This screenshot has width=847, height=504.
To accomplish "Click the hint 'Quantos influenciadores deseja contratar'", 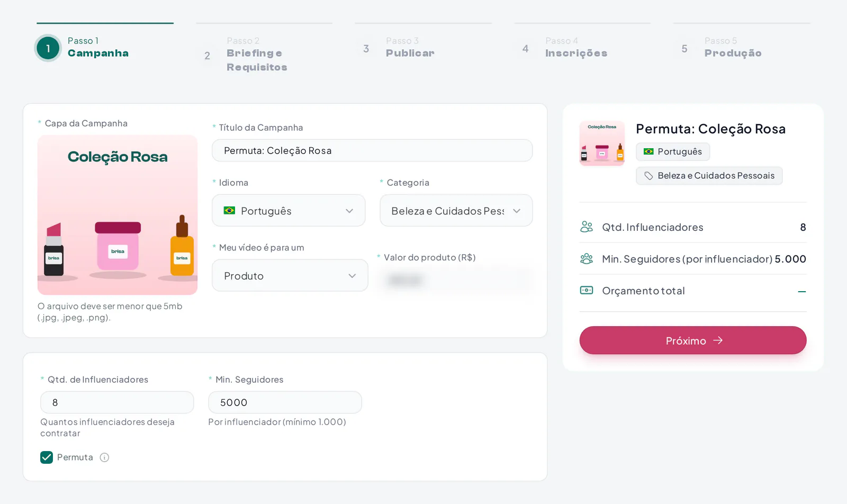I will coord(107,428).
